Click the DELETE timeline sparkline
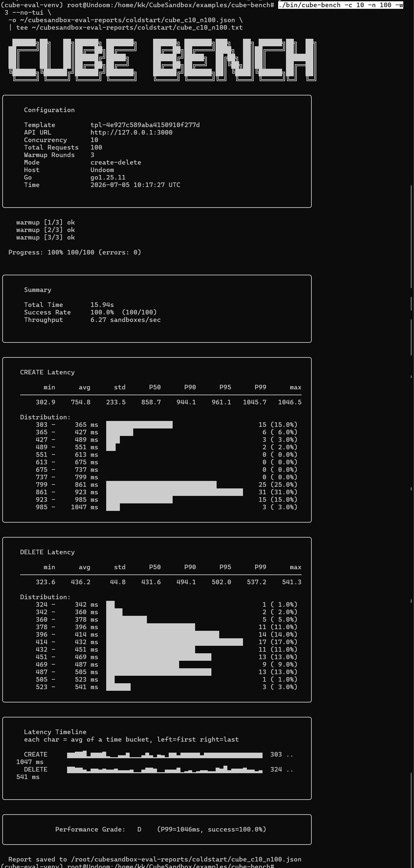Screen dimensions: 414x868 (165, 769)
